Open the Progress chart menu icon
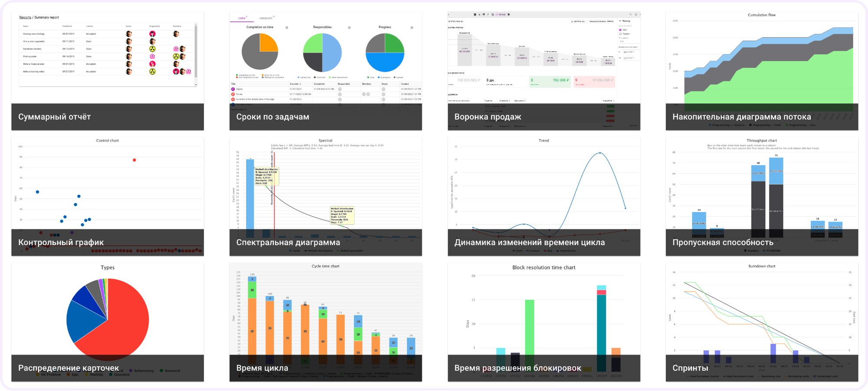Screen dimensions: 868x391 (x=412, y=27)
